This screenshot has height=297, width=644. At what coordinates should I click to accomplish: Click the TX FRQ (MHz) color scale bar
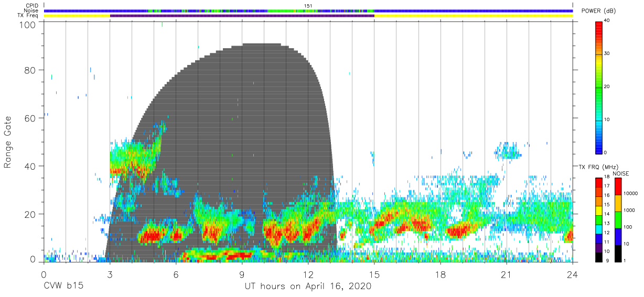click(x=598, y=220)
